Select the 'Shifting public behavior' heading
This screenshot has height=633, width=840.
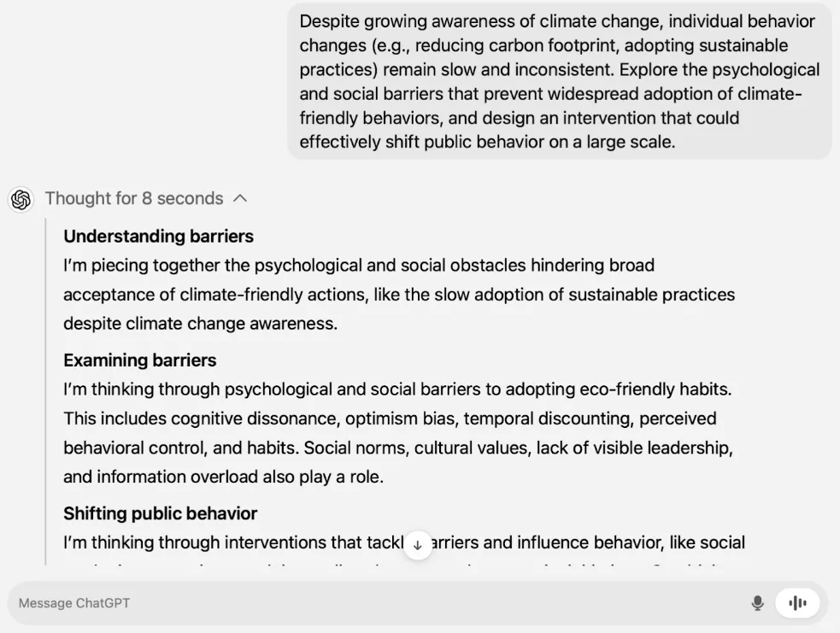[x=160, y=513]
